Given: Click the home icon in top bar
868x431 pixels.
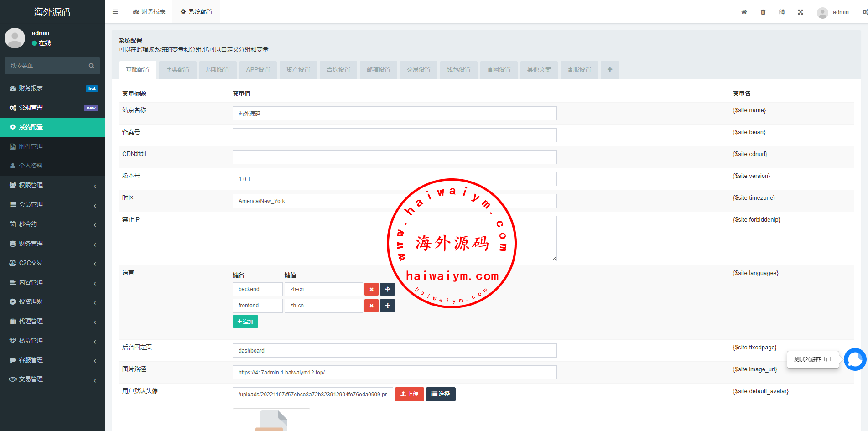Looking at the screenshot, I should tap(744, 12).
